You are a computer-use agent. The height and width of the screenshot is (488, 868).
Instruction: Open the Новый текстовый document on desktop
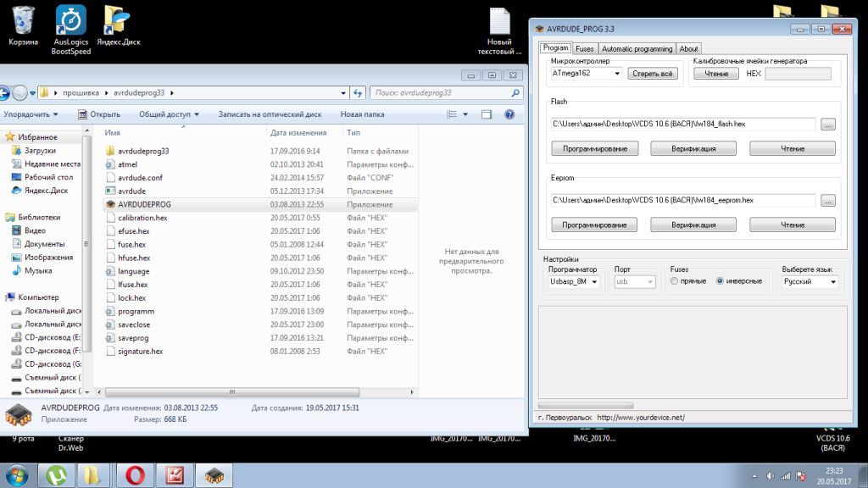[x=499, y=31]
